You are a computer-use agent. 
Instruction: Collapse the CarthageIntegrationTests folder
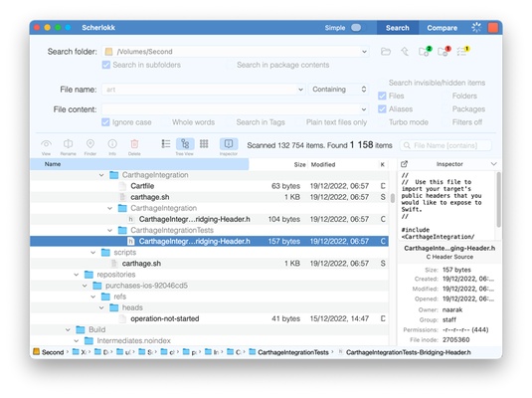point(109,230)
